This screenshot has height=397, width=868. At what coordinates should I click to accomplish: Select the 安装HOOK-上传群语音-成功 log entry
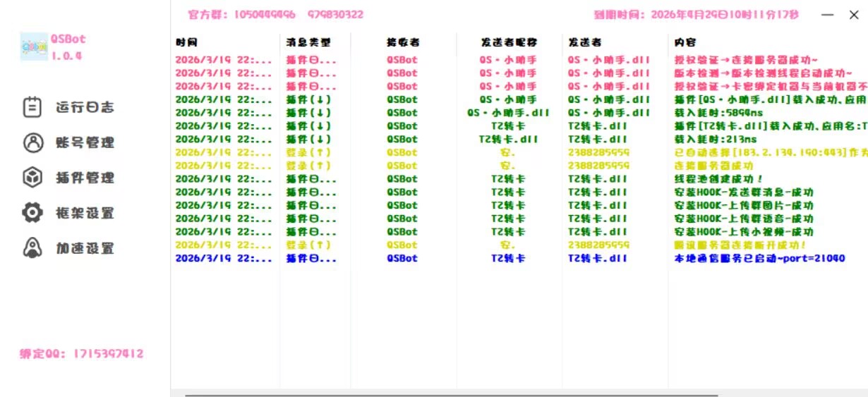519,219
